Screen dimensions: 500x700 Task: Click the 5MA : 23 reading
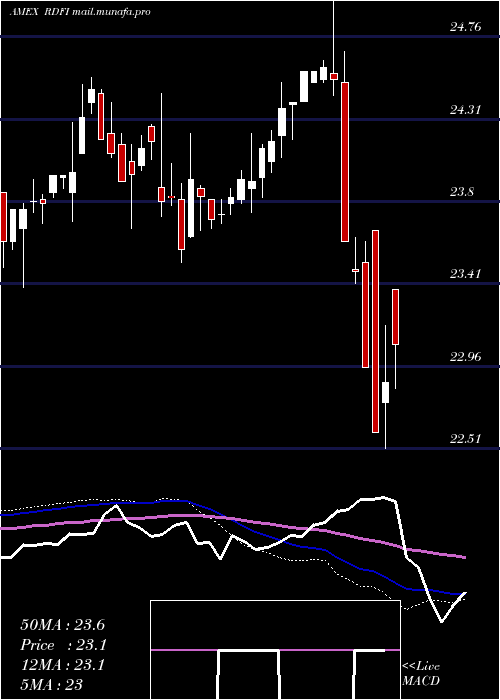pos(51,685)
